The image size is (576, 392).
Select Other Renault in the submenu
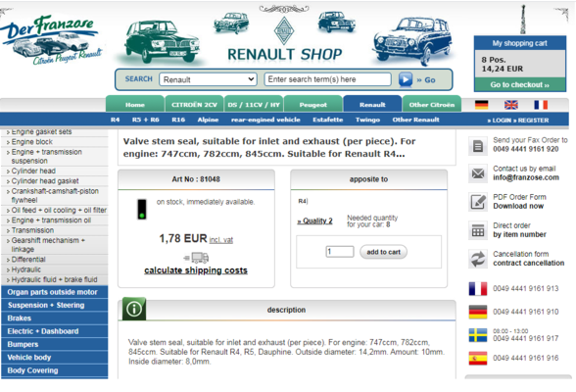(415, 120)
